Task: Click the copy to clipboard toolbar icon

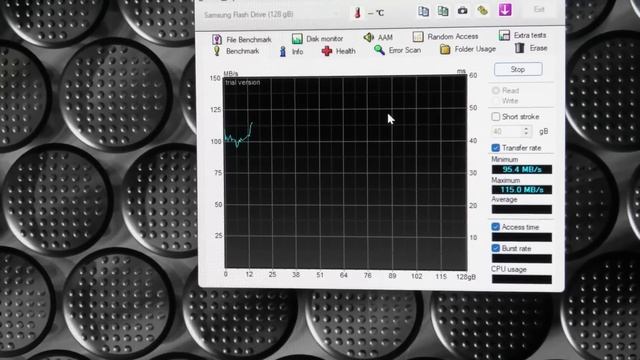Action: click(x=424, y=11)
